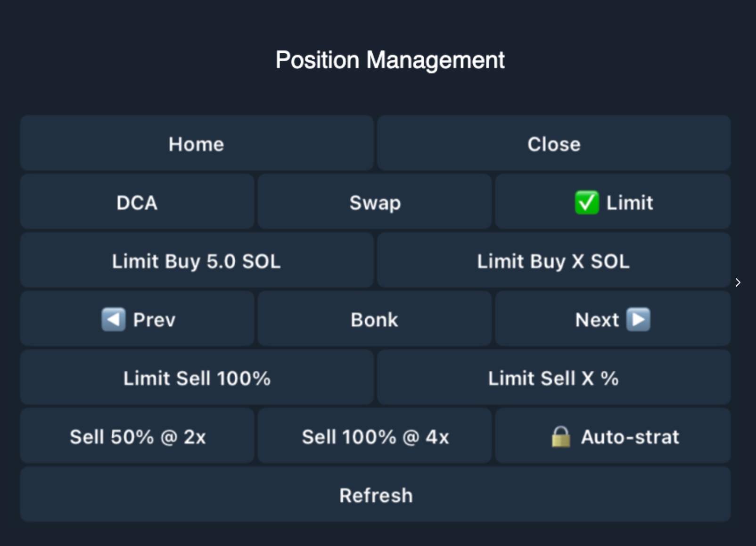This screenshot has width=756, height=546.
Task: Go to Home menu
Action: pyautogui.click(x=197, y=144)
